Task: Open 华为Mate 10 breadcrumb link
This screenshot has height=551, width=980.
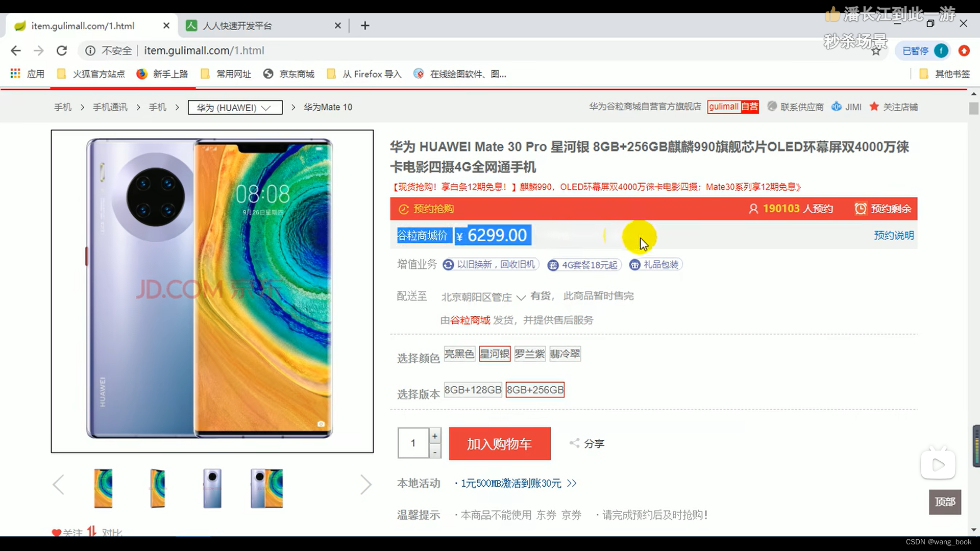Action: click(328, 107)
